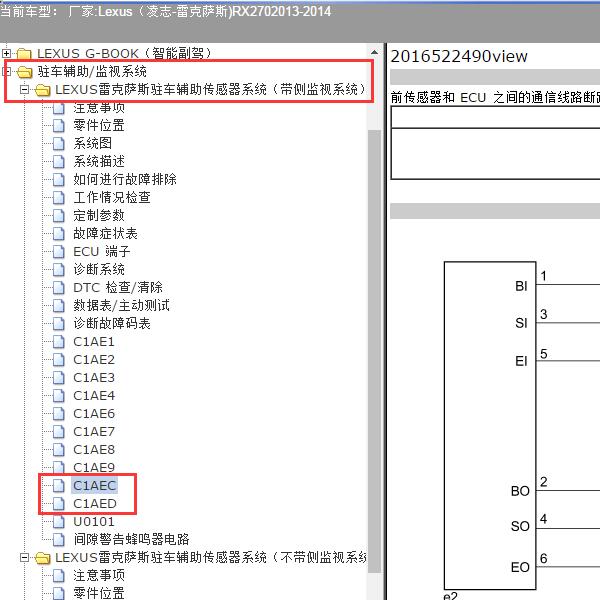Click the page icon next to 工作情况检查
Viewport: 600px width, 600px height.
coord(59,197)
